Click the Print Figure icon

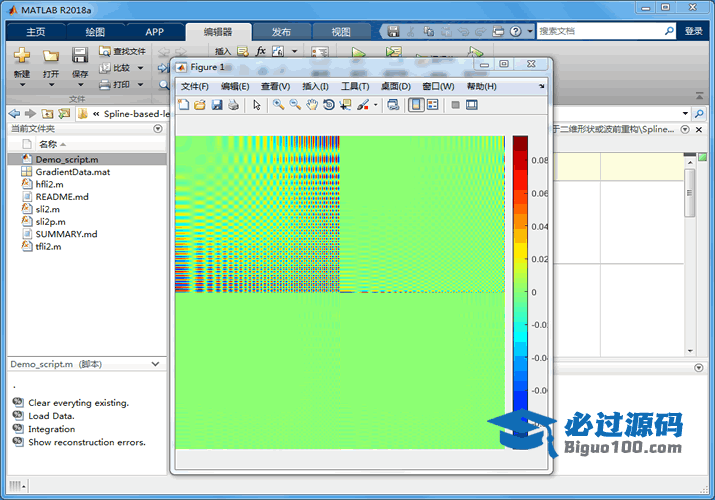click(233, 105)
